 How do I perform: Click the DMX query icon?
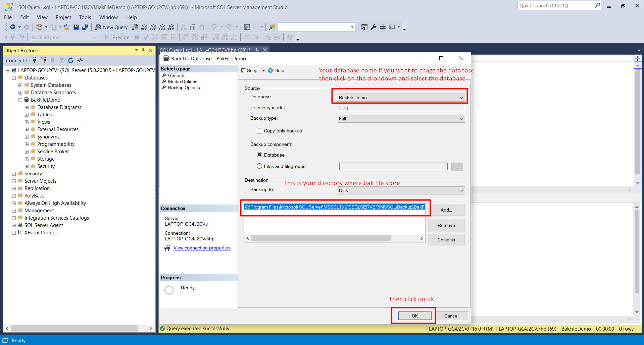pyautogui.click(x=153, y=27)
